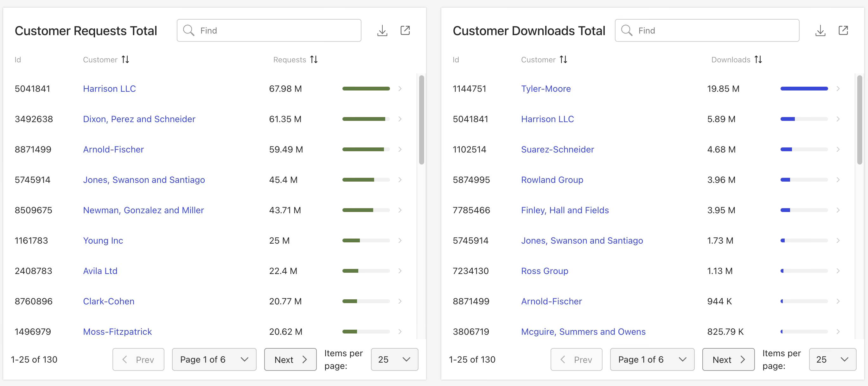Viewport: 868px width, 386px height.
Task: Expand Dixon, Perez and Schneider row chevron
Action: [x=400, y=119]
